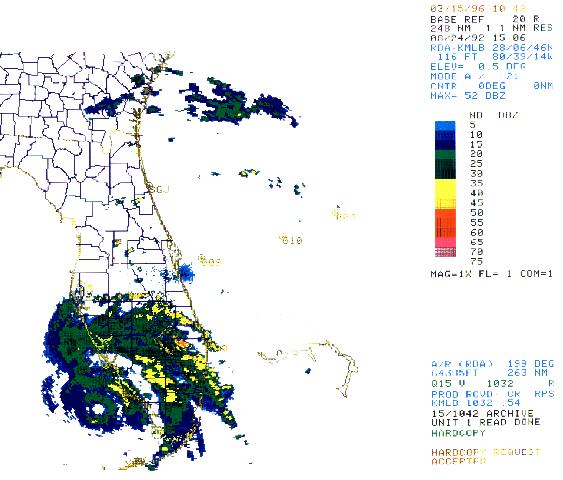Click the BASE REF product title
563x480 pixels.
(485, 19)
